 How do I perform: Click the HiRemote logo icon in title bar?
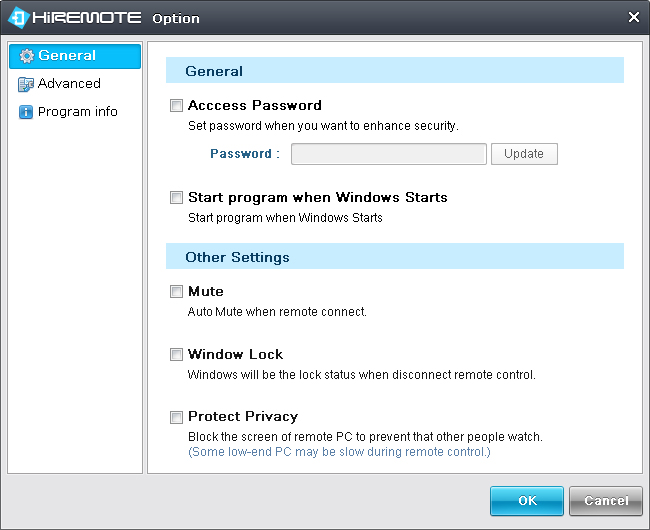pyautogui.click(x=18, y=18)
